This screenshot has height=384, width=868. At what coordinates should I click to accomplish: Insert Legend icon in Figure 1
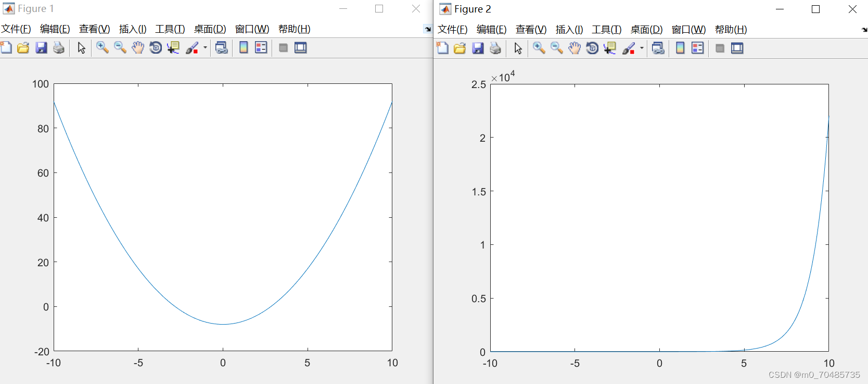click(261, 48)
